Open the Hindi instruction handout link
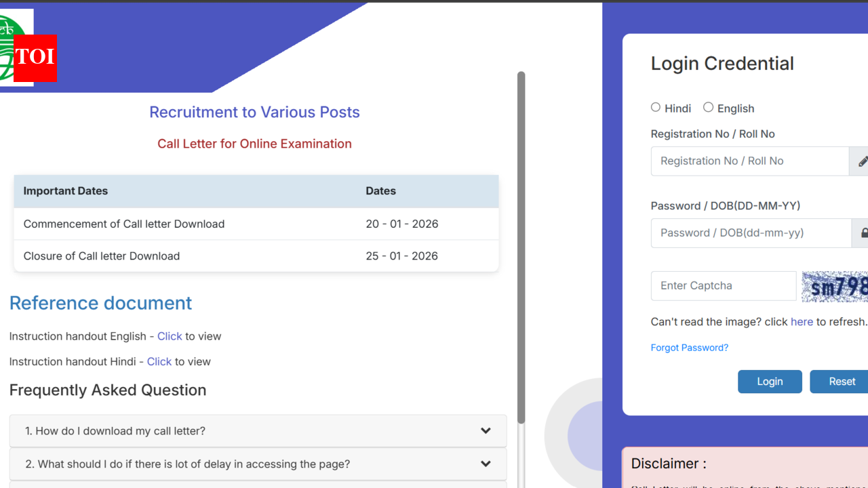868x488 pixels. [x=159, y=362]
